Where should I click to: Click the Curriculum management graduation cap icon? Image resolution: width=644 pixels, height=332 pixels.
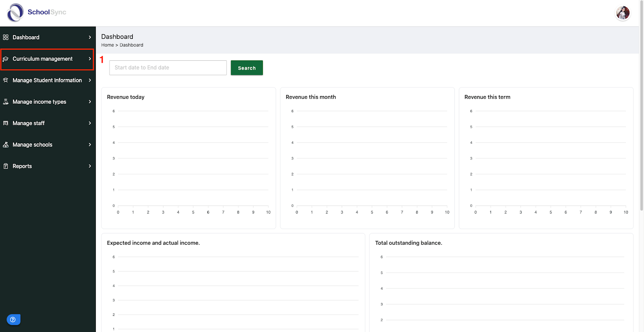(6, 59)
